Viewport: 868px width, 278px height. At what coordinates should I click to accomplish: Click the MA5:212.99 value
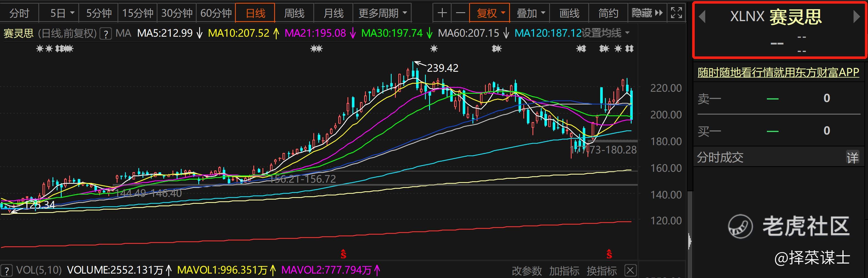pos(165,33)
